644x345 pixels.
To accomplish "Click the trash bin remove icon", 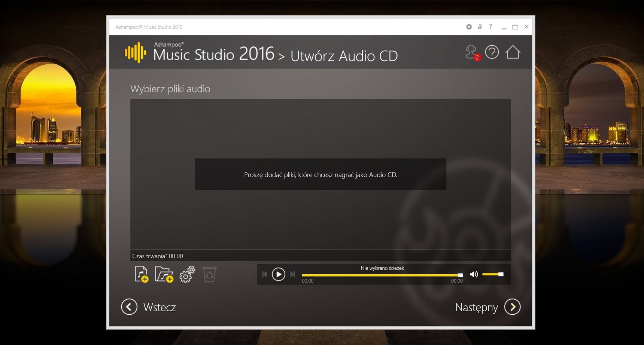I will tap(210, 274).
